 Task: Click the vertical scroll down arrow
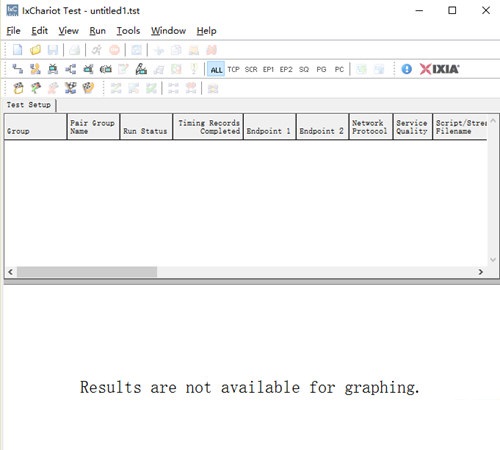[493, 260]
